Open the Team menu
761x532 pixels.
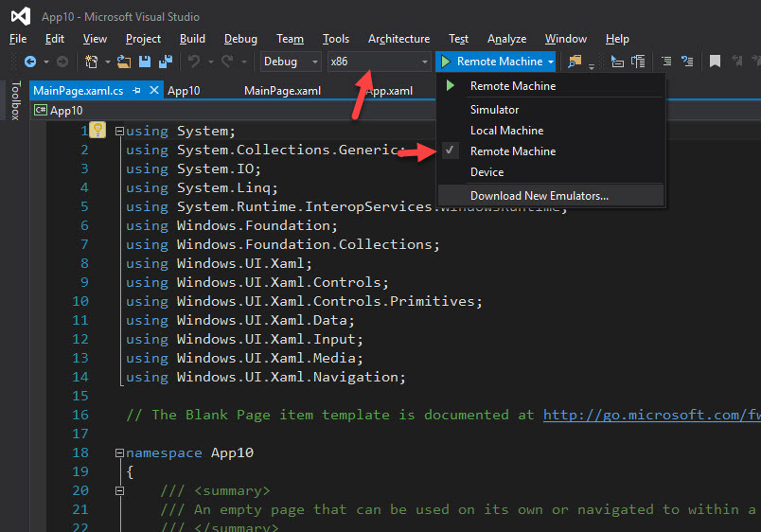click(290, 39)
